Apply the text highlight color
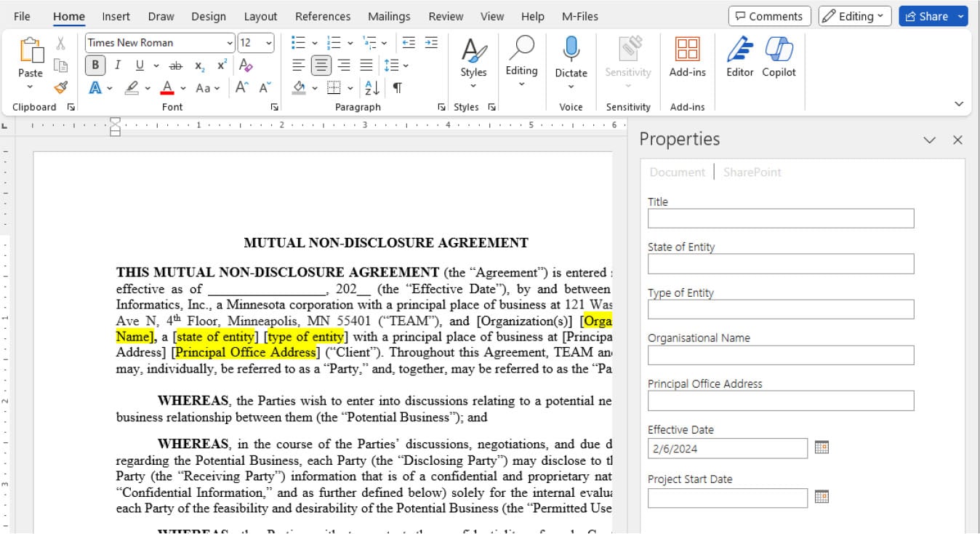Image resolution: width=980 pixels, height=534 pixels. pos(132,88)
